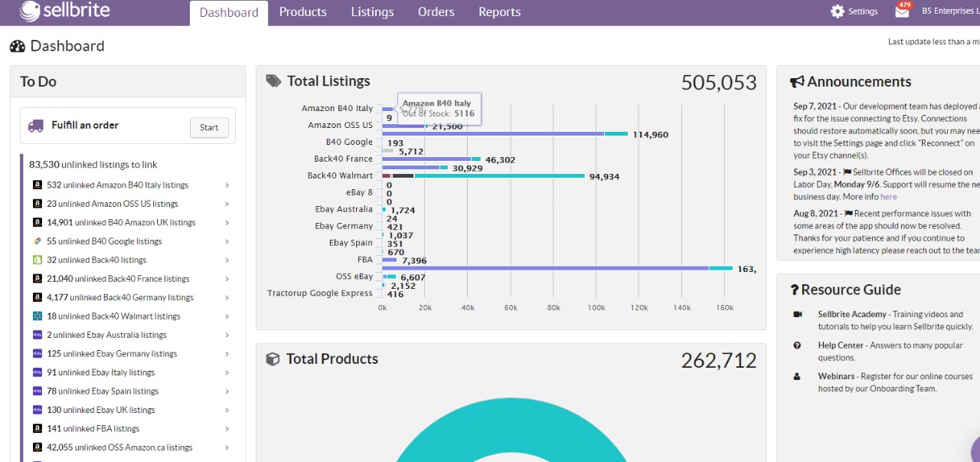Expand the Back40 Germany listings chevron
980x462 pixels.
pyautogui.click(x=227, y=297)
